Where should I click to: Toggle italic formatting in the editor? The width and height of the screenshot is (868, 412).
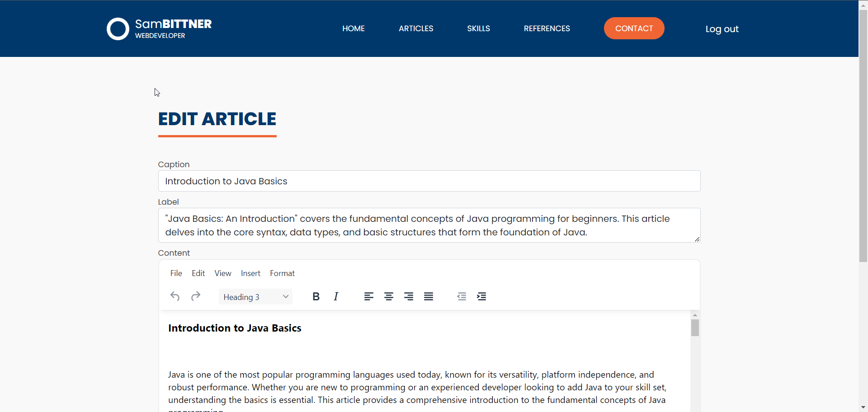point(336,296)
